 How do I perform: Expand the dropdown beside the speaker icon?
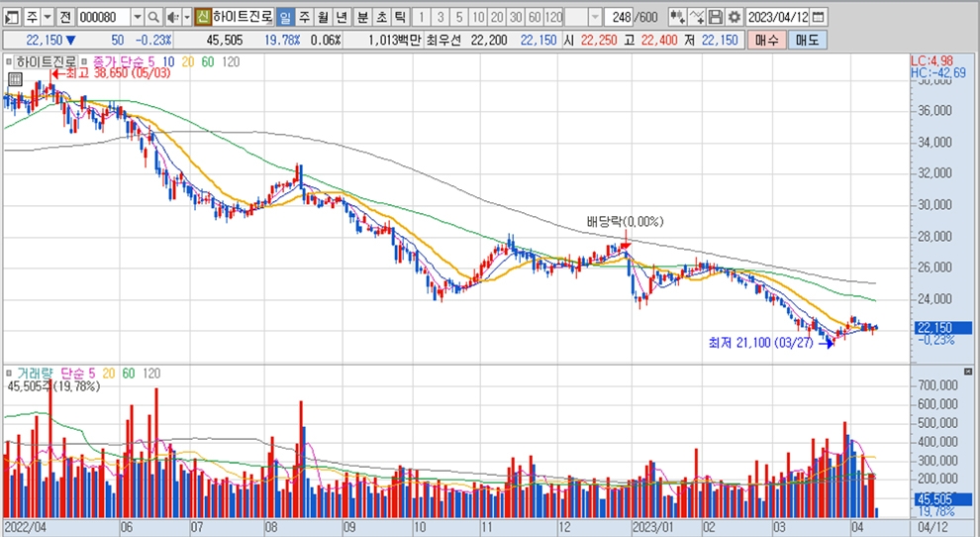click(187, 18)
